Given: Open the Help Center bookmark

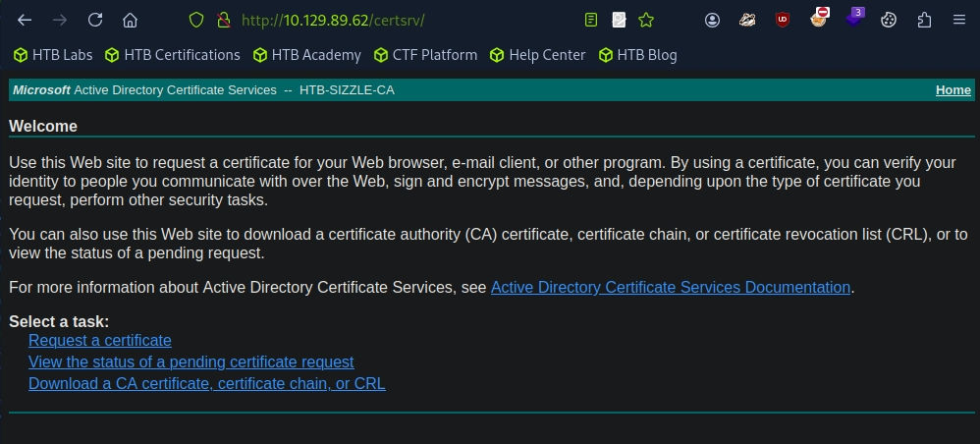Looking at the screenshot, I should pyautogui.click(x=538, y=55).
